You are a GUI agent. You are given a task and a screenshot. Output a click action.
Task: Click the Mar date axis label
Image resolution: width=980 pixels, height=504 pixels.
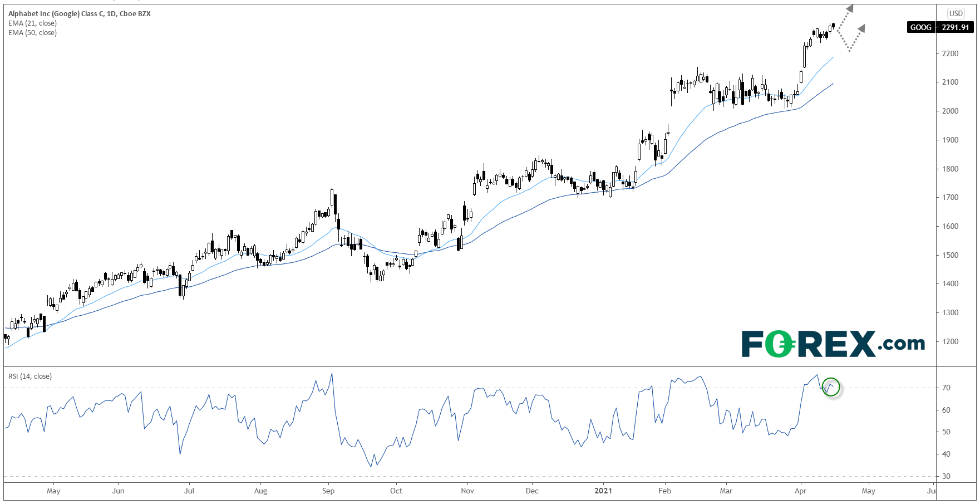pyautogui.click(x=726, y=491)
